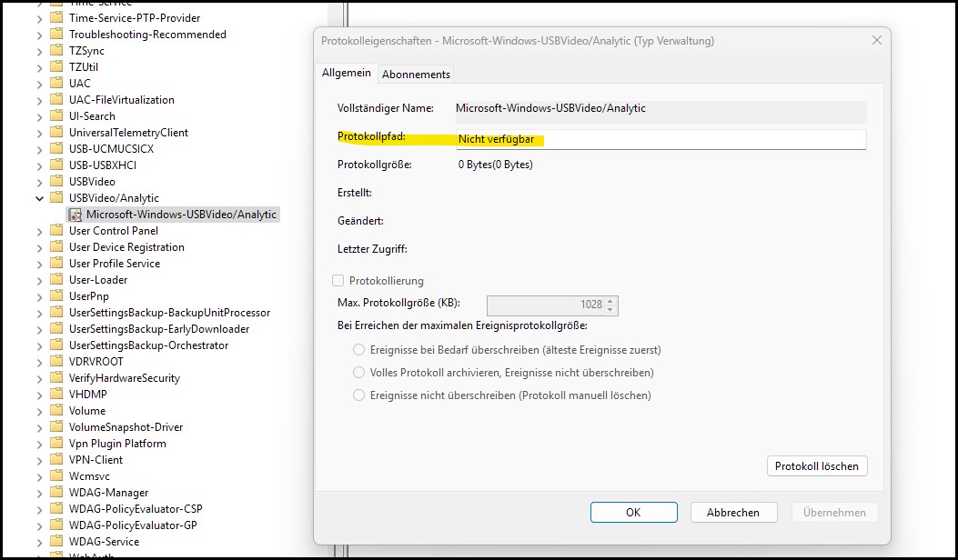The width and height of the screenshot is (958, 560).
Task: Click the USB-UCMUCSICX folder icon
Action: click(x=56, y=148)
